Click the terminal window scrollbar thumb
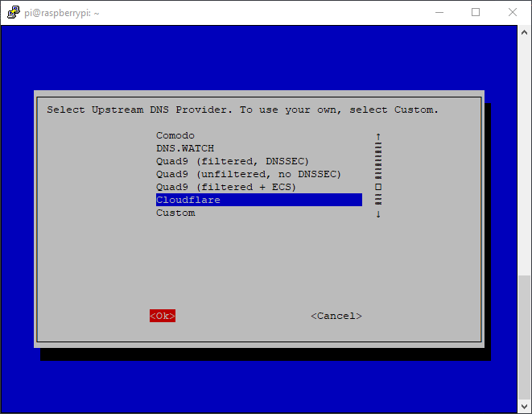This screenshot has width=532, height=414. click(x=524, y=337)
